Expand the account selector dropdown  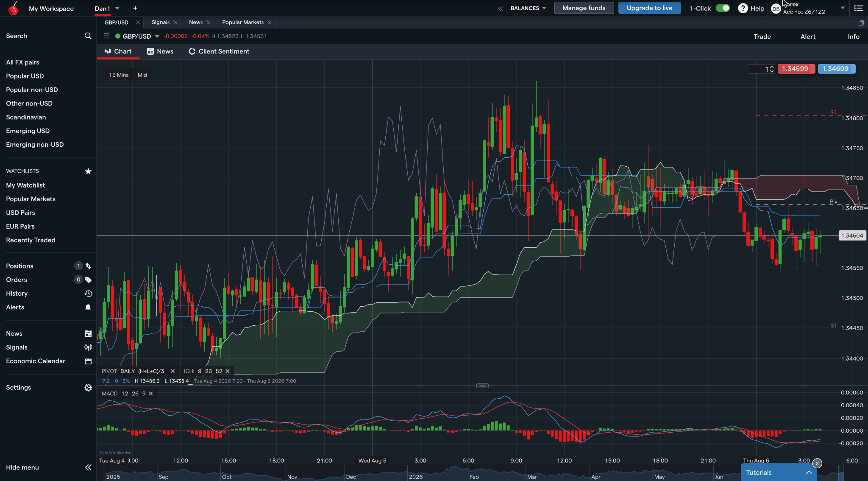click(x=843, y=8)
